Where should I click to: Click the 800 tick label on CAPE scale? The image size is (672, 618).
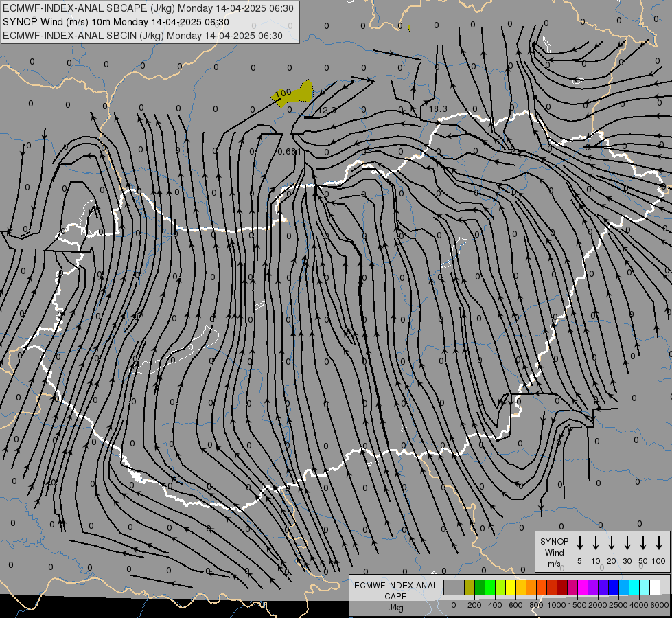pos(536,605)
